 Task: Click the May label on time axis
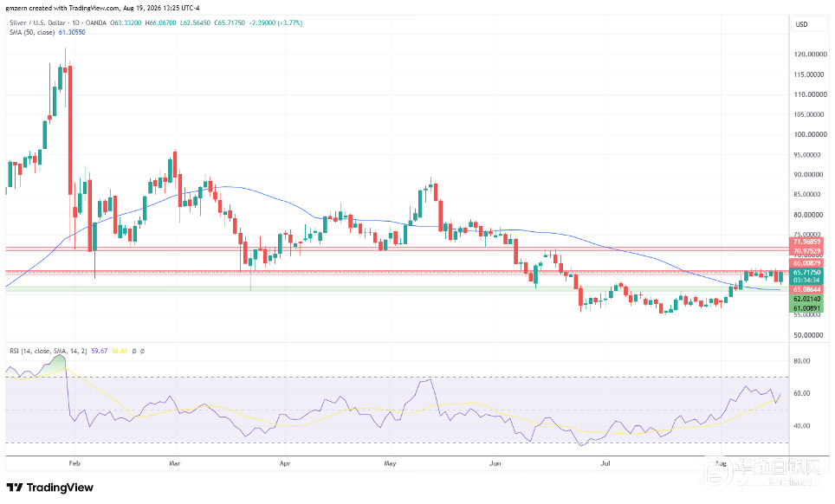coord(391,463)
